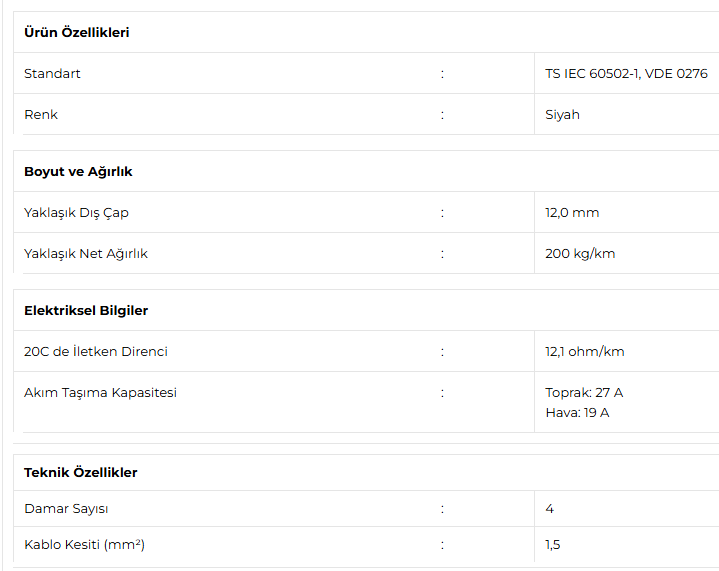Select the Damar Sayısı label

click(x=66, y=509)
